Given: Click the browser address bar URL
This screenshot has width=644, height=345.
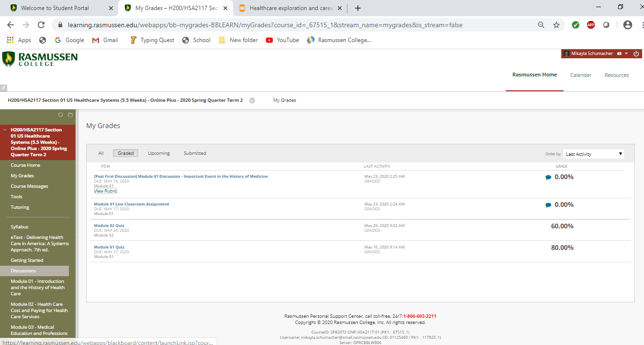Looking at the screenshot, I should (x=265, y=25).
